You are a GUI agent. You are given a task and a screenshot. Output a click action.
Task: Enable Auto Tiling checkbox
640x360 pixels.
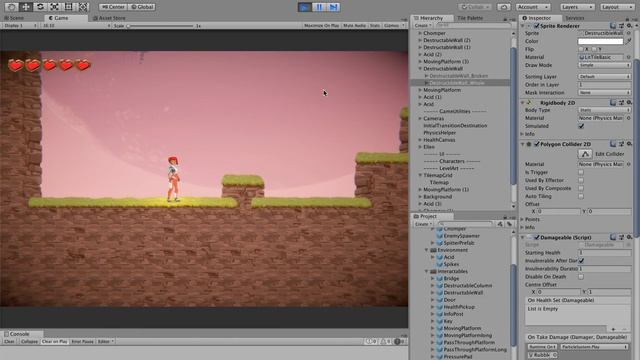tap(581, 196)
